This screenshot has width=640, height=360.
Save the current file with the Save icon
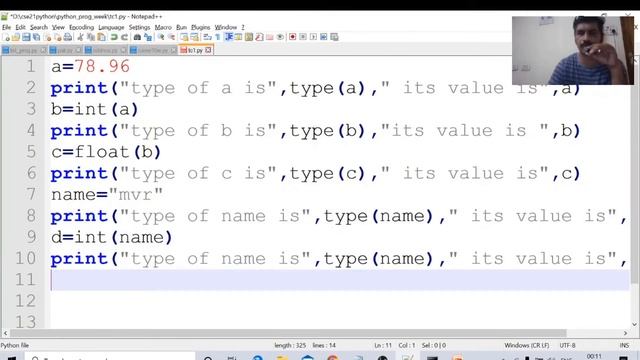pos(26,37)
